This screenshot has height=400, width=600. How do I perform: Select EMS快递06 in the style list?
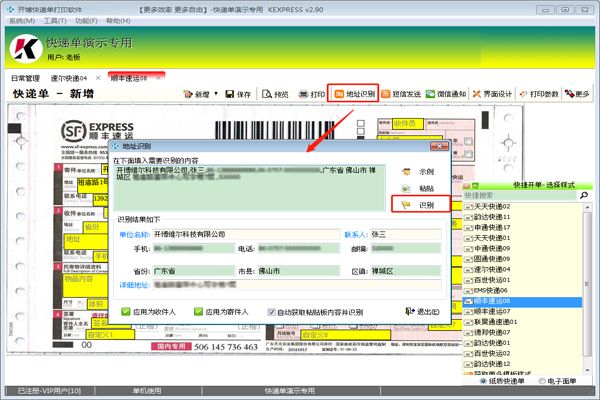pyautogui.click(x=523, y=290)
